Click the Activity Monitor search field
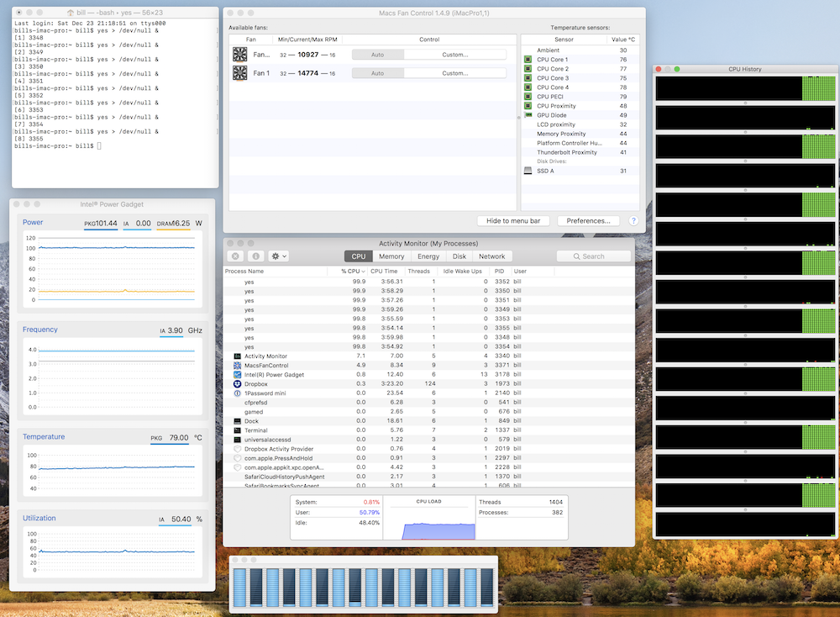 pos(594,256)
